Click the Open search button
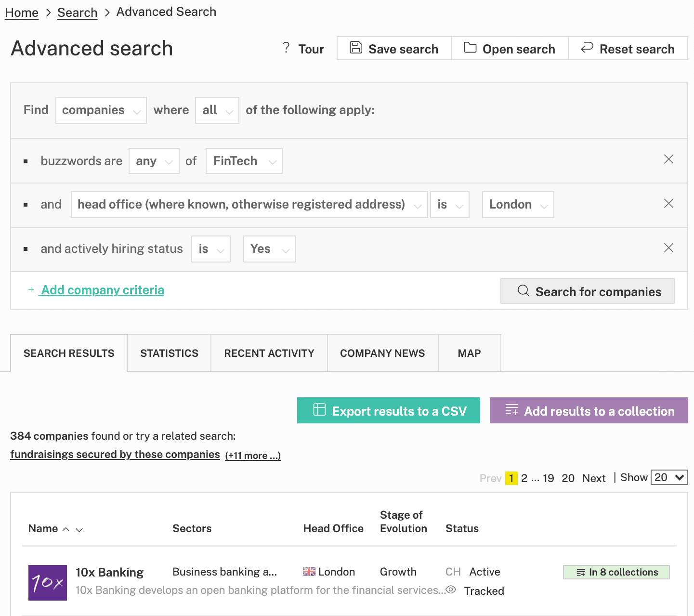Screen dimensions: 694x616 (x=510, y=48)
